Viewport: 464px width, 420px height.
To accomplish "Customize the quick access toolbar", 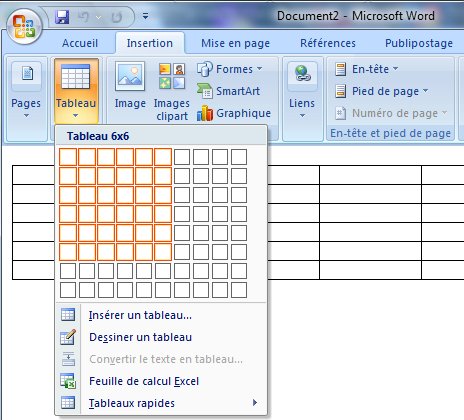I will [145, 16].
